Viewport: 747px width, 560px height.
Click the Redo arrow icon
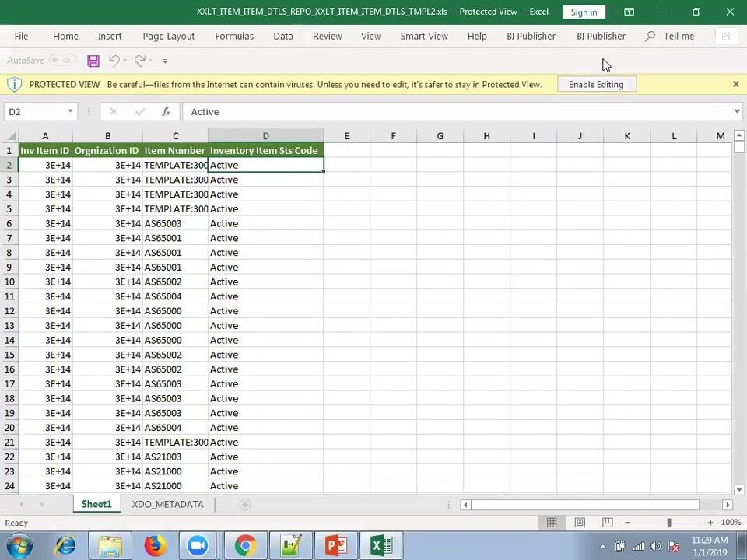tap(139, 61)
